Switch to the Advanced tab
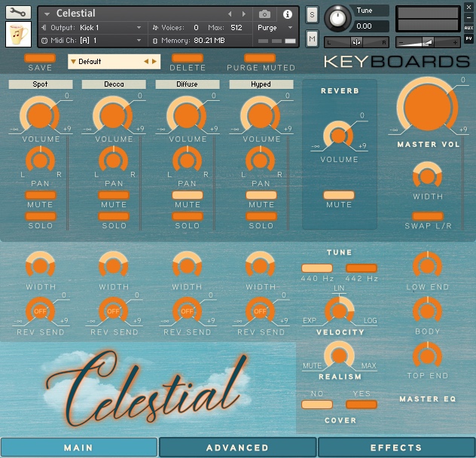 237,447
